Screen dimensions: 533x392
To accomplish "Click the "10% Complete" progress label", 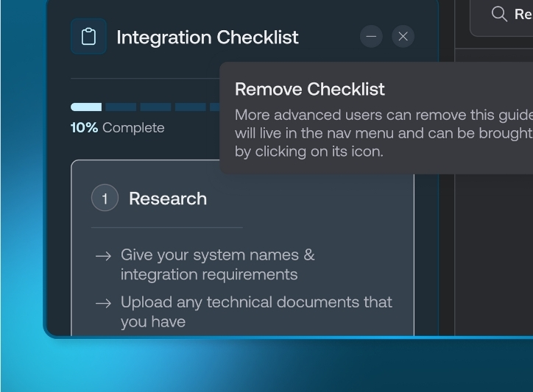I will 118,128.
